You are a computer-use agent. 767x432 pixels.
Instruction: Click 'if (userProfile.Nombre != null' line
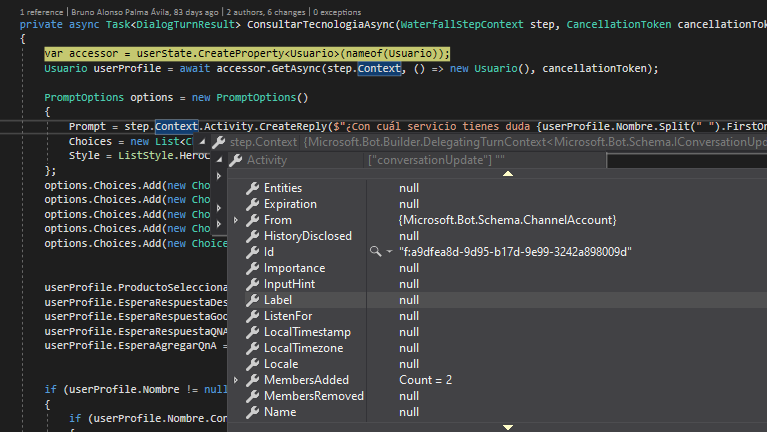(136, 389)
